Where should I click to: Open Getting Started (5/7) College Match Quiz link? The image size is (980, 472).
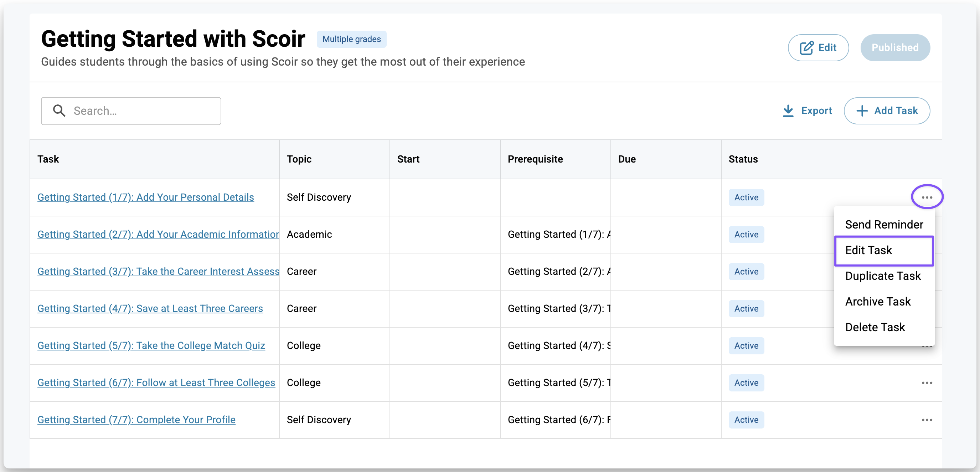click(x=151, y=345)
